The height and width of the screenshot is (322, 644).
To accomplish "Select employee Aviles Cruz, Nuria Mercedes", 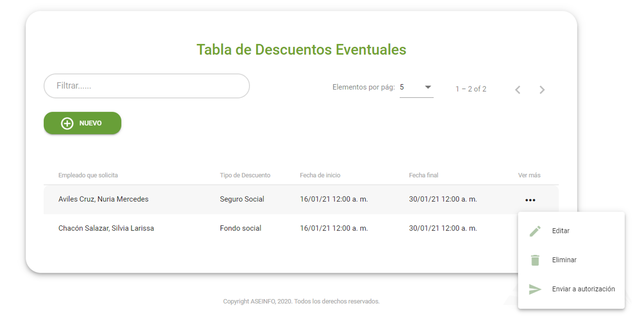I will pos(104,199).
